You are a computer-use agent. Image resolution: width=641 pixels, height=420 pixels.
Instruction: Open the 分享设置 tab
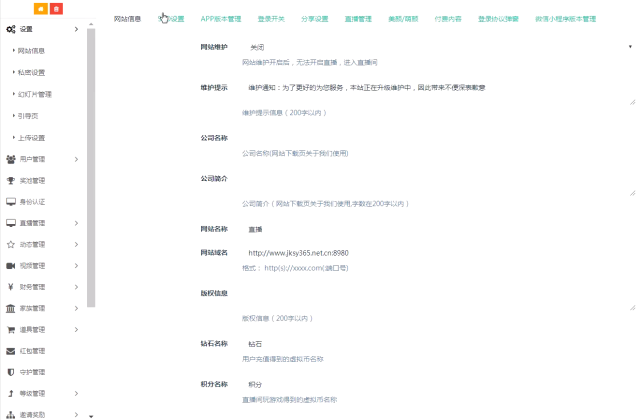(x=315, y=19)
